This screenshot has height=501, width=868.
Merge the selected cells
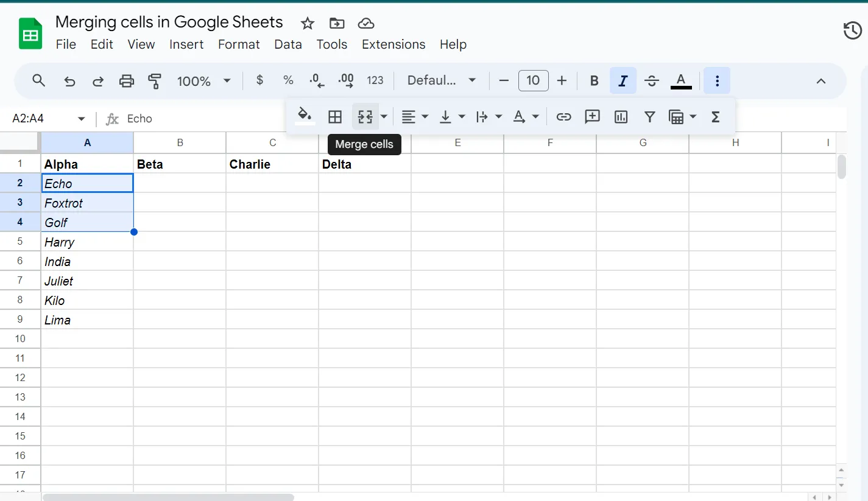365,116
